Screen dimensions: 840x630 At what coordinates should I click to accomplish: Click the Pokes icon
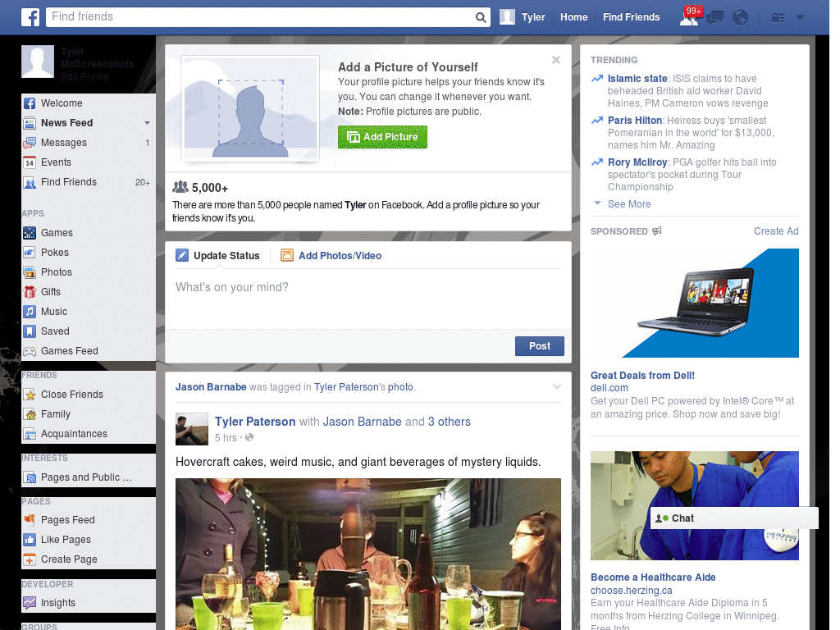(30, 253)
